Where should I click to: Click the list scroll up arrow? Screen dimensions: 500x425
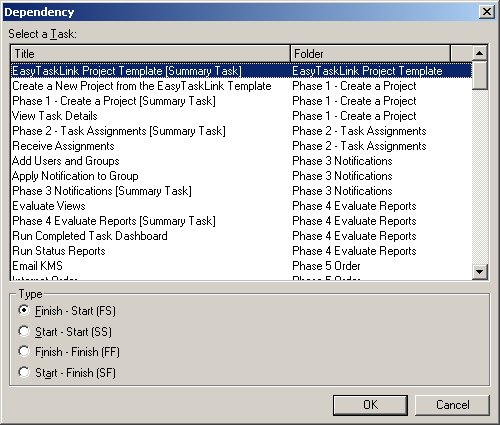click(x=480, y=53)
